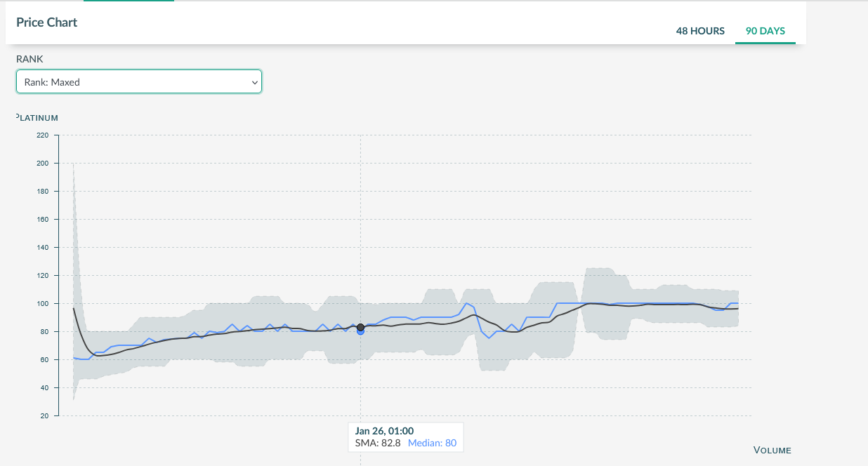Click the 40 y-axis label
Viewport: 868px width, 466px height.
[x=44, y=387]
